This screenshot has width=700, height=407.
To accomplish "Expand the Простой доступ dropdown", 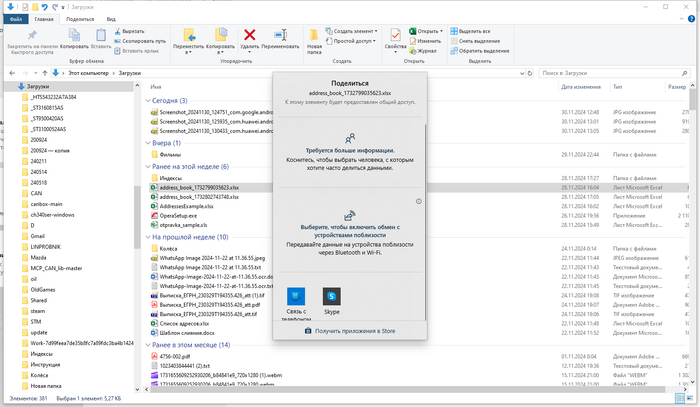I will (x=355, y=40).
